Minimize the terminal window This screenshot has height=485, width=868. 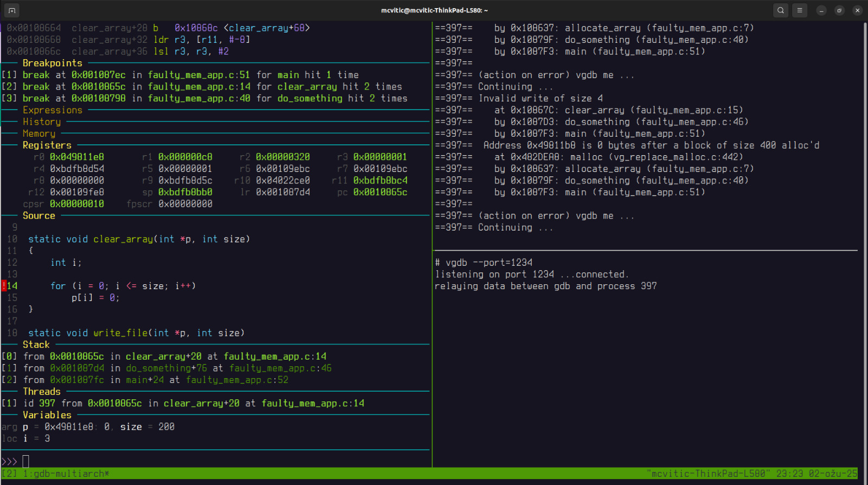tap(821, 10)
